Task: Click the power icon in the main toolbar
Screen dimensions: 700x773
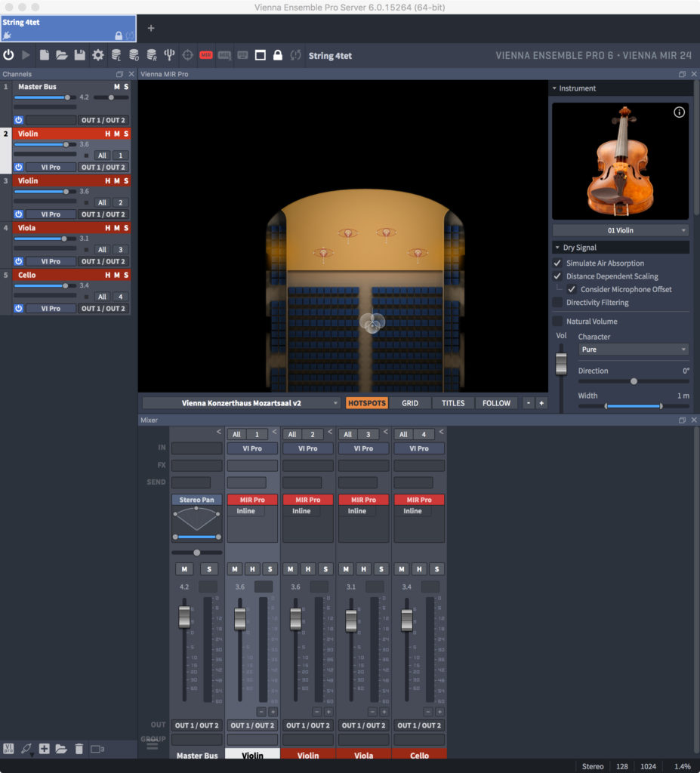Action: (9, 55)
